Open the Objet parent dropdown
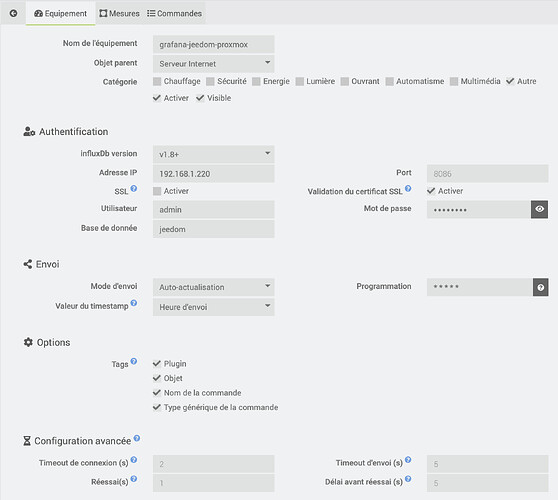This screenshot has width=558, height=500. 214,64
